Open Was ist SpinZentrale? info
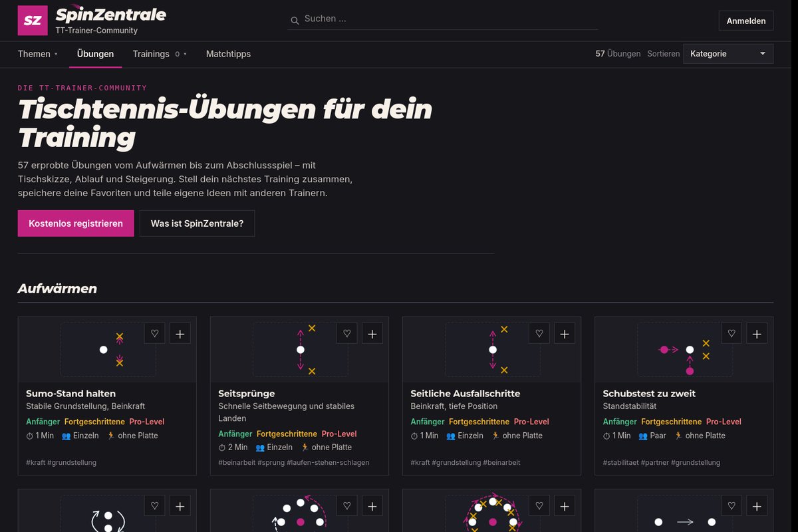Image resolution: width=798 pixels, height=532 pixels. point(197,223)
